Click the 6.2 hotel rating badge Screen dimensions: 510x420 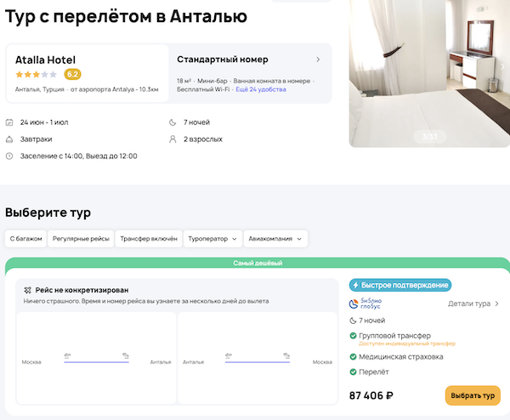(72, 74)
